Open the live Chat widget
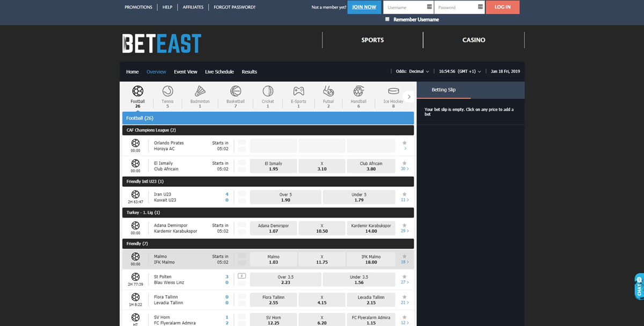 639,287
